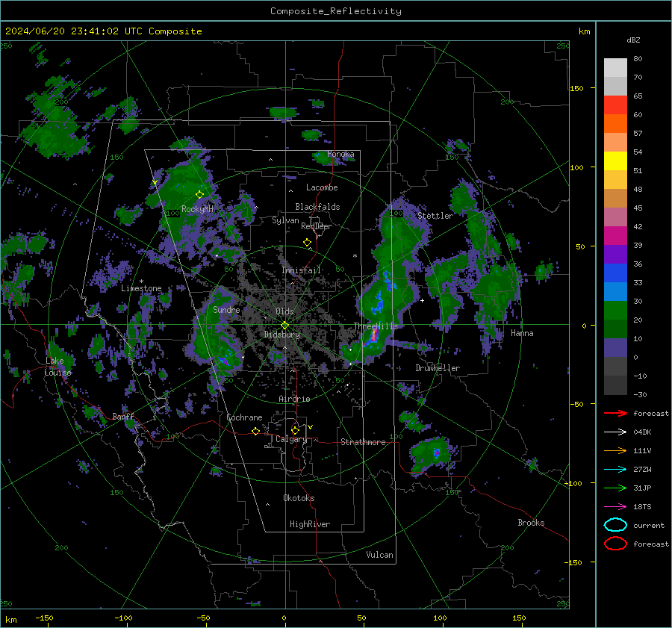Pick the bright yellow 51–54 dBZ swatch
Image resolution: width=672 pixels, height=628 pixels.
tap(615, 161)
